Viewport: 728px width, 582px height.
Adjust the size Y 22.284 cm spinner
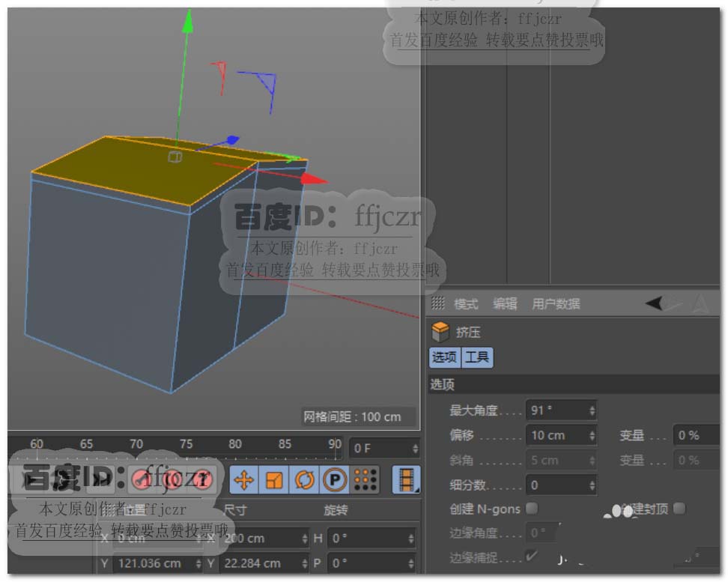click(x=305, y=563)
